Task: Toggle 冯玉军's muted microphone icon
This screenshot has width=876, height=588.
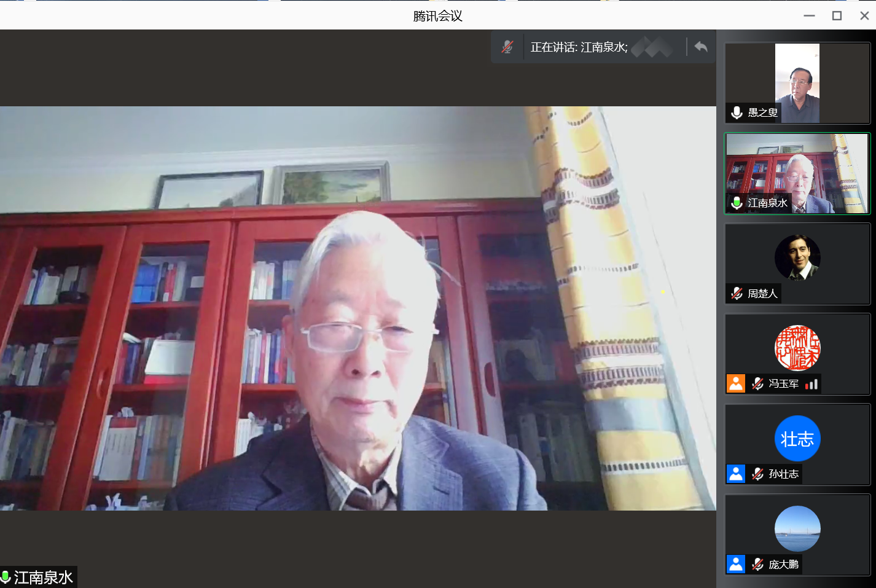Action: pos(758,384)
